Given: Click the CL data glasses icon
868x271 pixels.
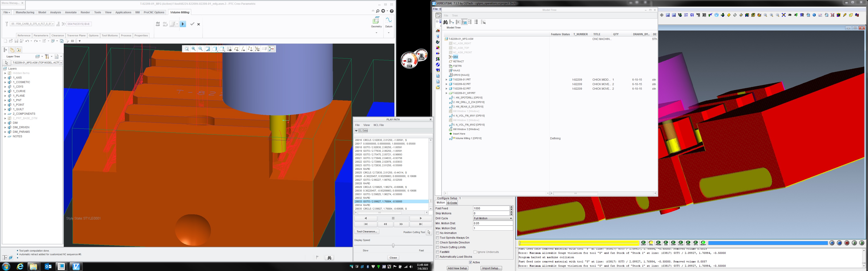Looking at the screenshot, I should (x=158, y=24).
